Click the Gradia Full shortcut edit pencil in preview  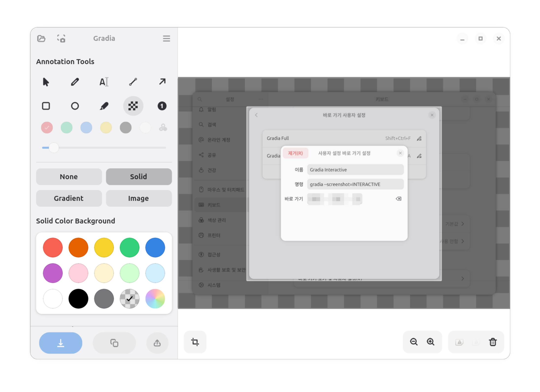[x=419, y=138]
